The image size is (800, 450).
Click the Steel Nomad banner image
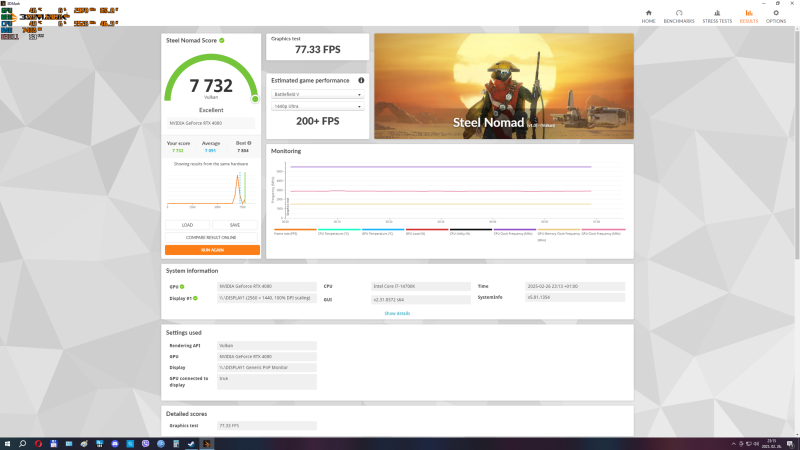tap(504, 86)
